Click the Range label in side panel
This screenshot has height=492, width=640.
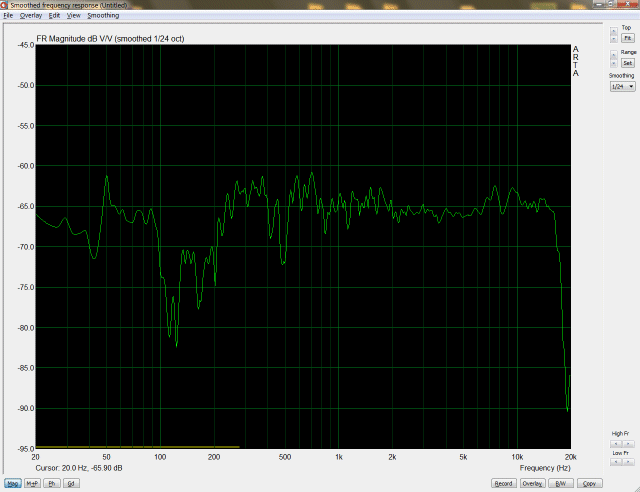click(x=628, y=52)
